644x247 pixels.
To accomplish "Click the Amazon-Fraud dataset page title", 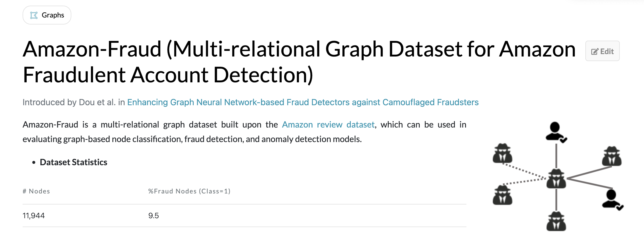I will [x=299, y=62].
